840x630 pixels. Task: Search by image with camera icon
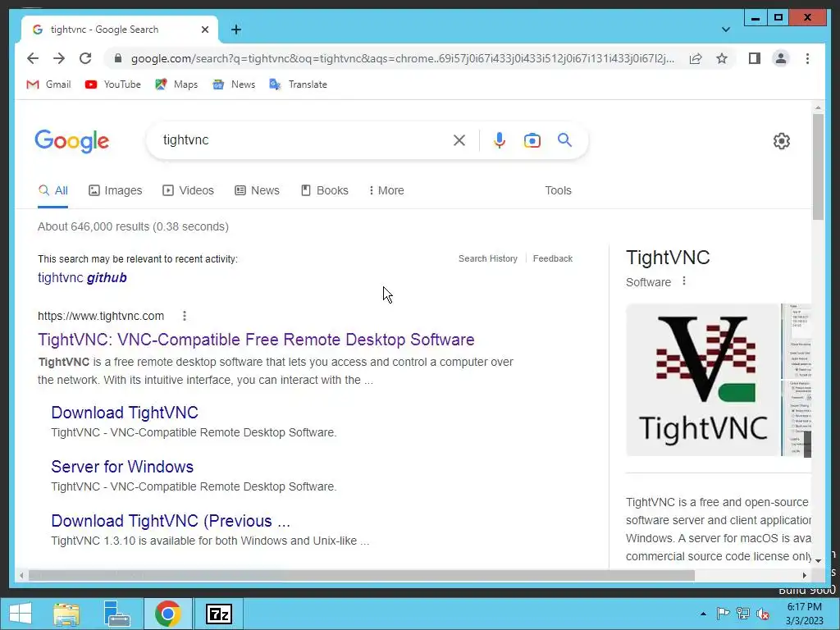tap(532, 140)
